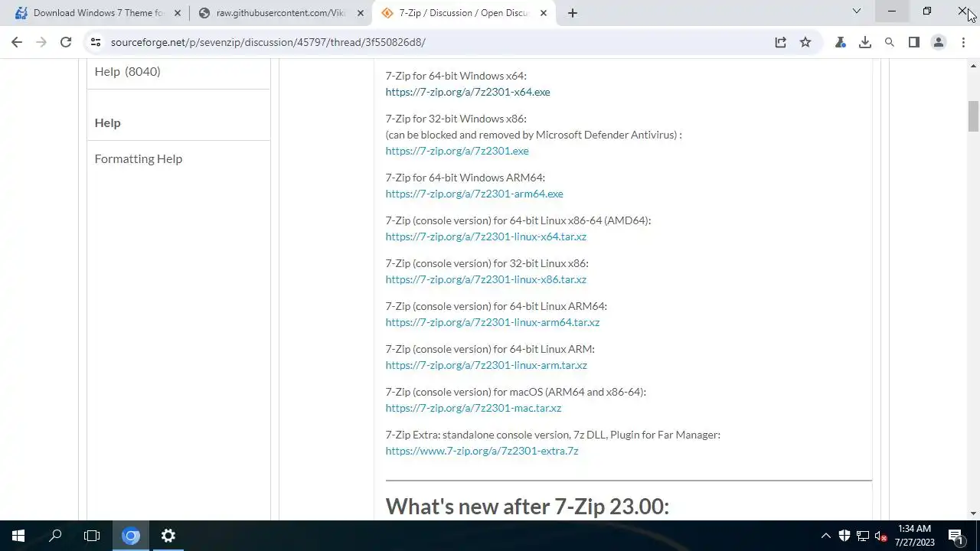Open Windows Security tray icon
Screen dimensions: 980x551
[x=844, y=536]
